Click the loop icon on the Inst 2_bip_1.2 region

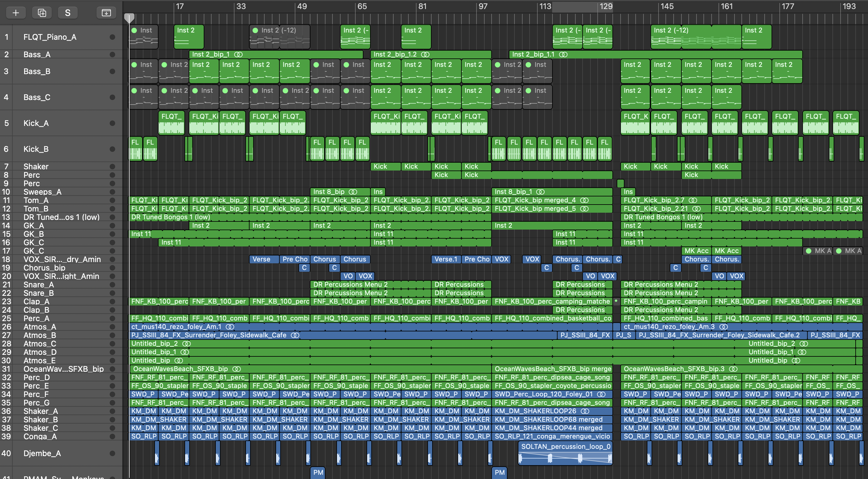[425, 54]
